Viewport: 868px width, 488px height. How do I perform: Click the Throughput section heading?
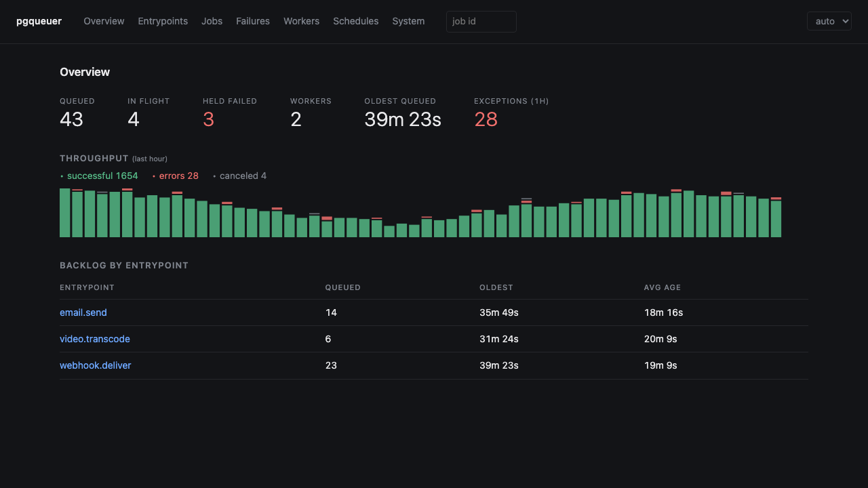click(x=94, y=158)
